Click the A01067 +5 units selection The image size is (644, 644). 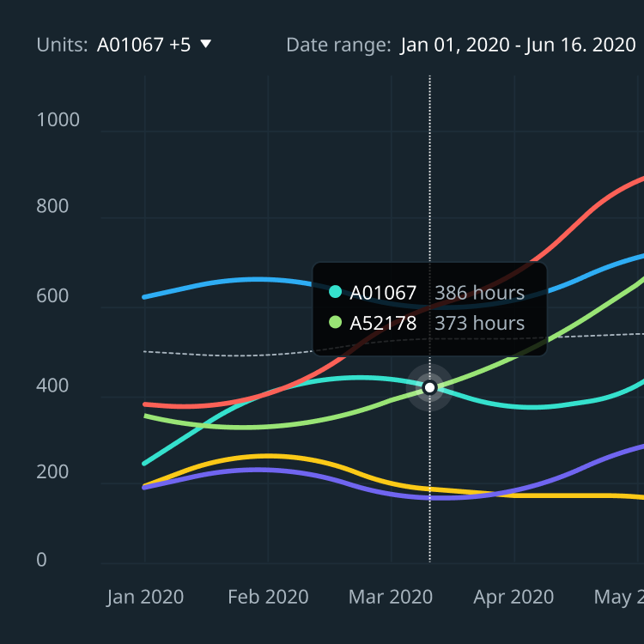[x=143, y=45]
